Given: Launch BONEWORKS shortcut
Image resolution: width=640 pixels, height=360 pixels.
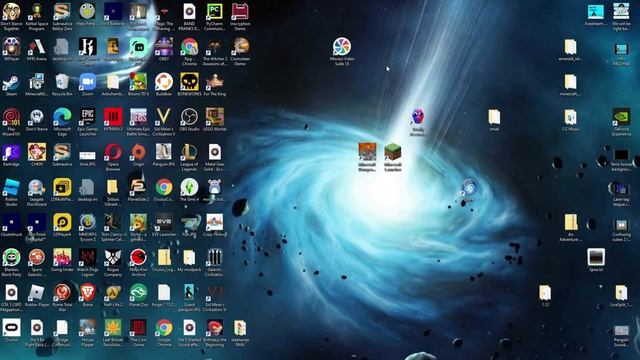Looking at the screenshot, I should (x=189, y=82).
